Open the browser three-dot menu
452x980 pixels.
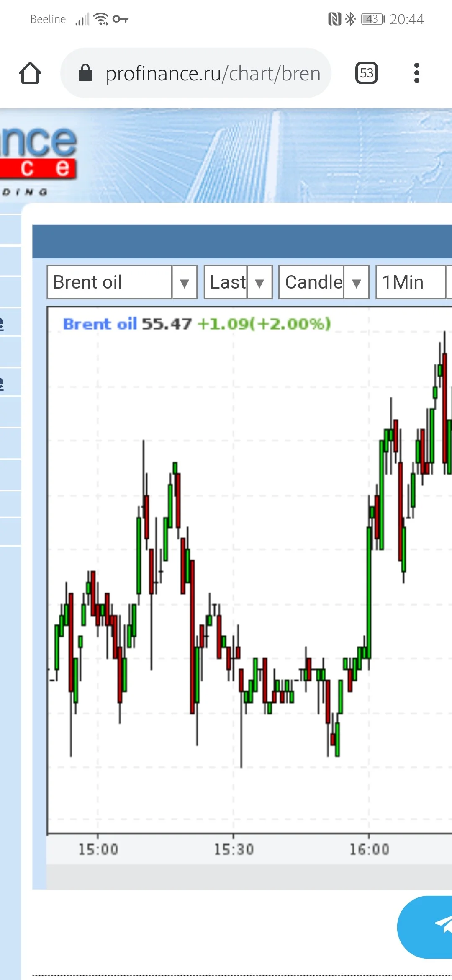point(416,73)
